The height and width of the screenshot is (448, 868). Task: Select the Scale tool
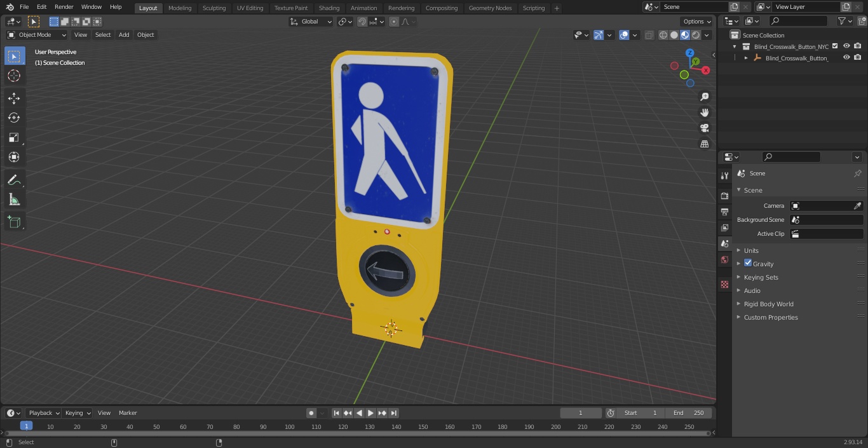14,137
